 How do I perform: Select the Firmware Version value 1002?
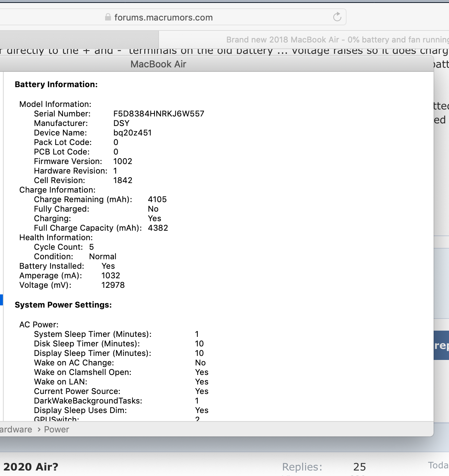point(123,161)
